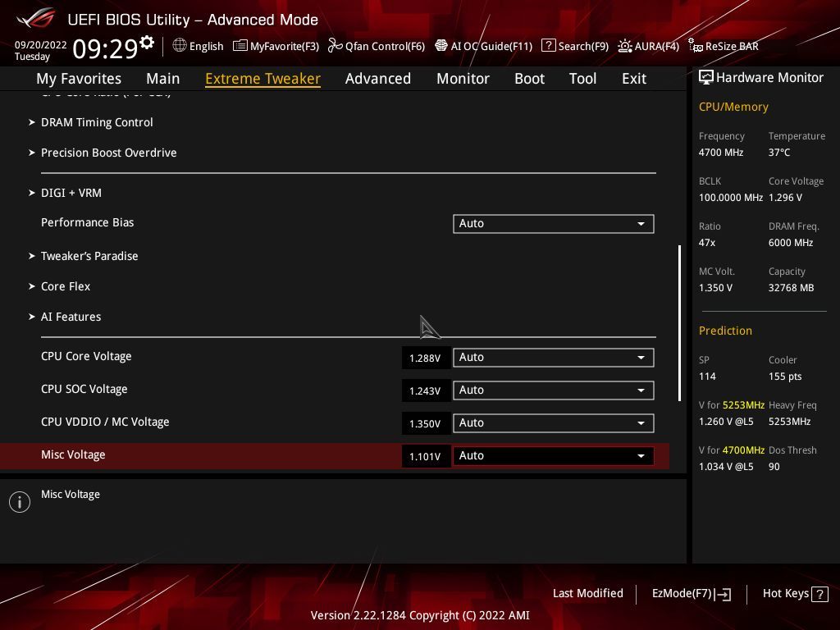
Task: Click the 32768 MB capacity value
Action: (x=792, y=288)
